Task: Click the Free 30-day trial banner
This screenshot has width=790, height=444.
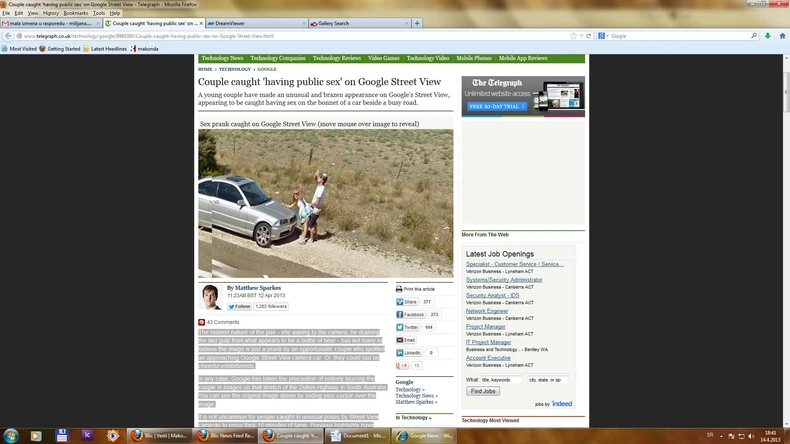Action: (495, 106)
